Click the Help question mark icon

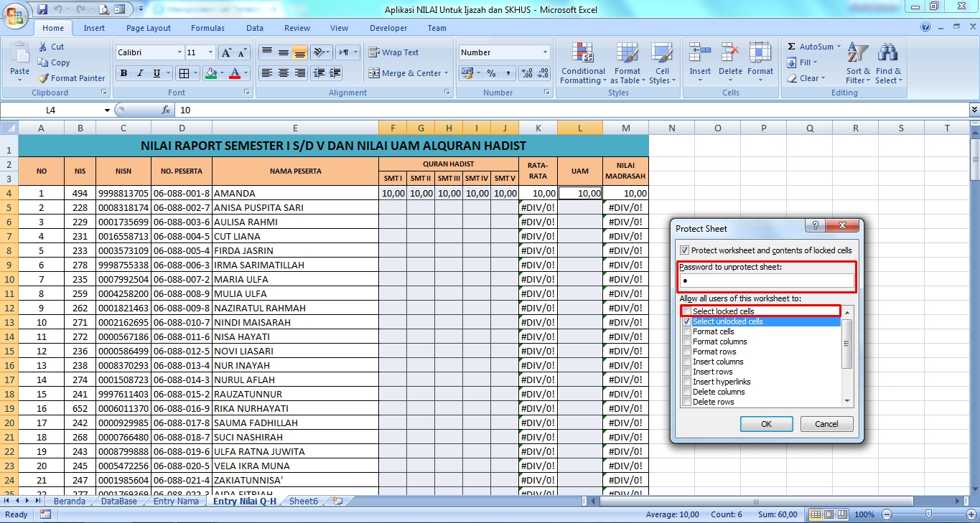[x=926, y=27]
